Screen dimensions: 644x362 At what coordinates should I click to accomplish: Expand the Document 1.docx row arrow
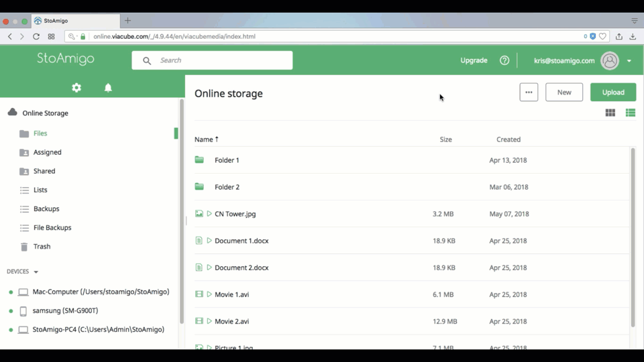coord(209,241)
